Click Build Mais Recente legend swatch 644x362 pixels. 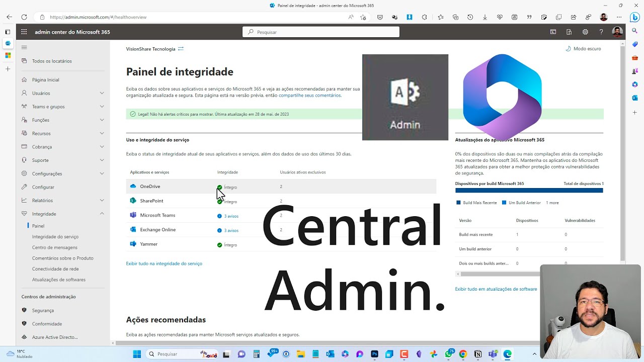point(458,203)
